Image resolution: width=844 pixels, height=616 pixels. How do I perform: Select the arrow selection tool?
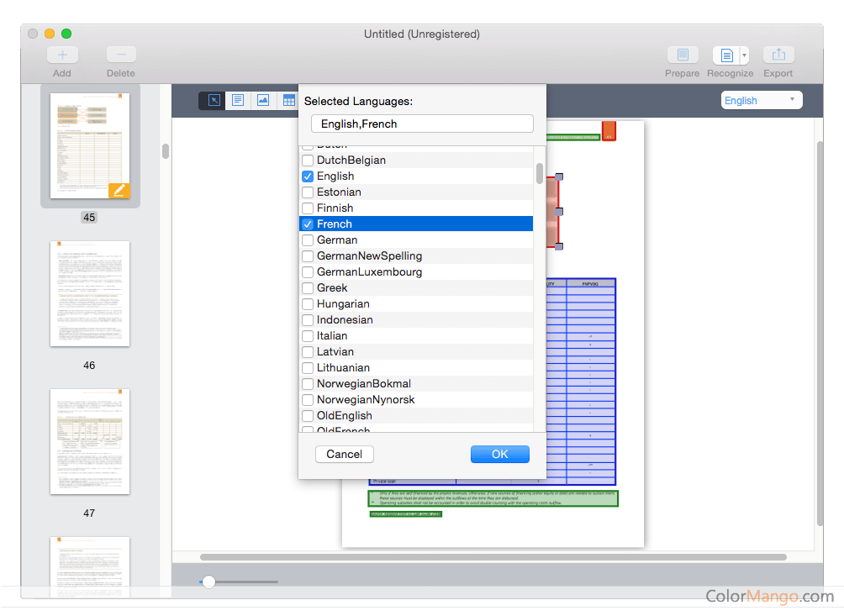pyautogui.click(x=214, y=100)
